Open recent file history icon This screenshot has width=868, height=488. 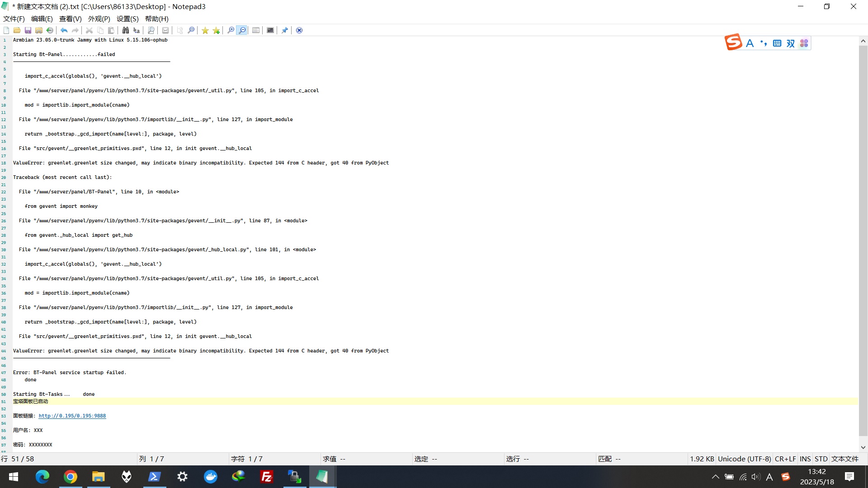50,30
